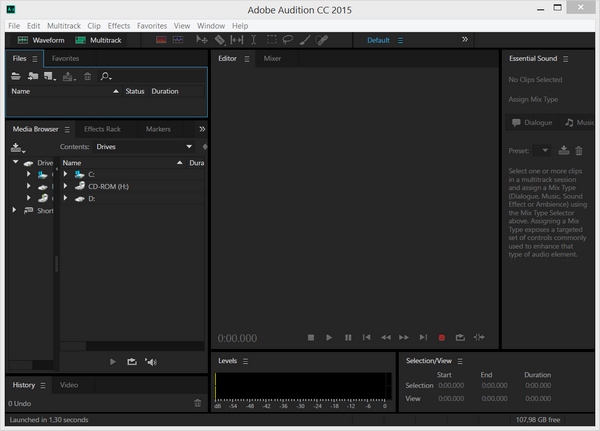The height and width of the screenshot is (431, 600).
Task: Click the Play transport button
Action: [x=329, y=338]
